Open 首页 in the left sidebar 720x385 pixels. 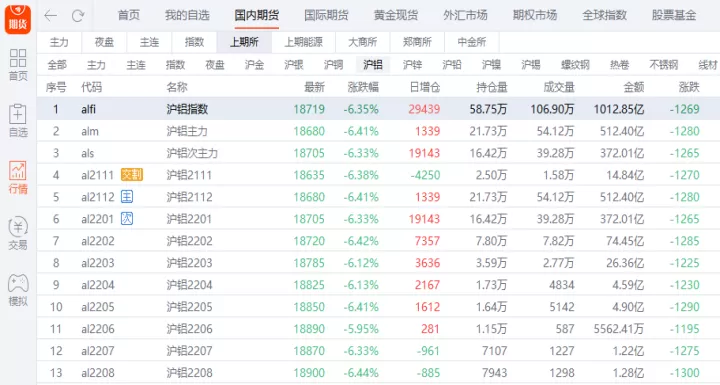pos(18,65)
